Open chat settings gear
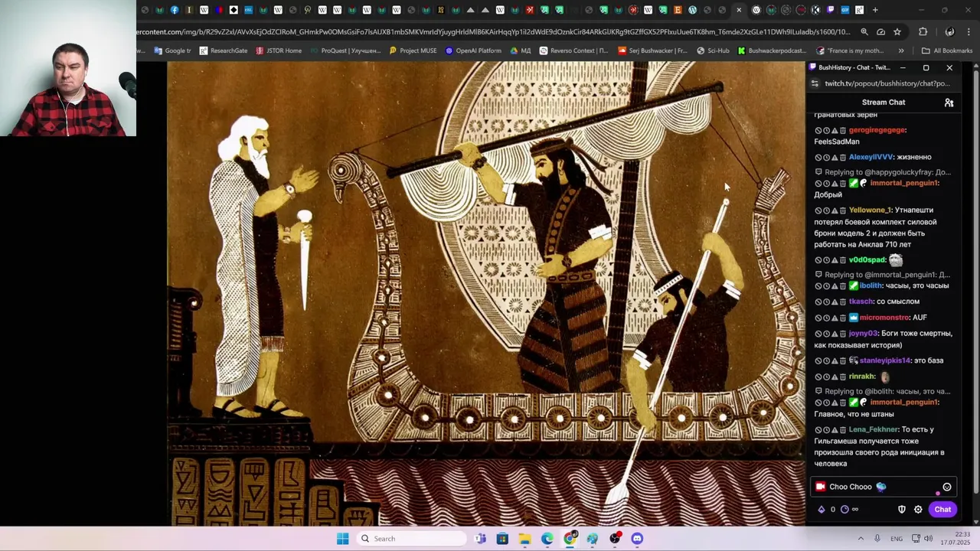Image resolution: width=980 pixels, height=551 pixels. [918, 510]
